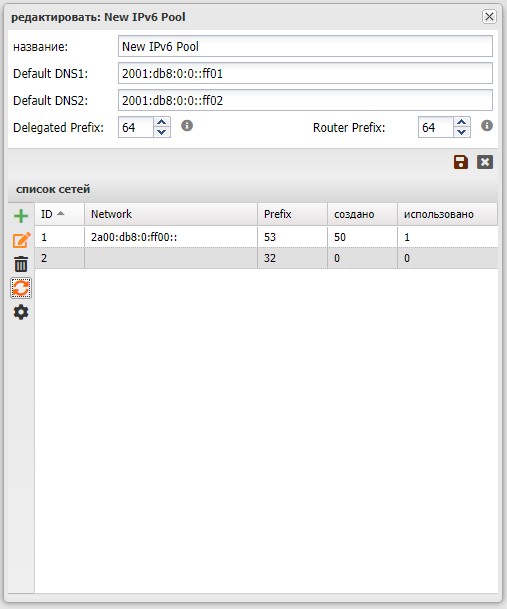Sort table by ID column header
The height and width of the screenshot is (609, 507).
point(60,214)
